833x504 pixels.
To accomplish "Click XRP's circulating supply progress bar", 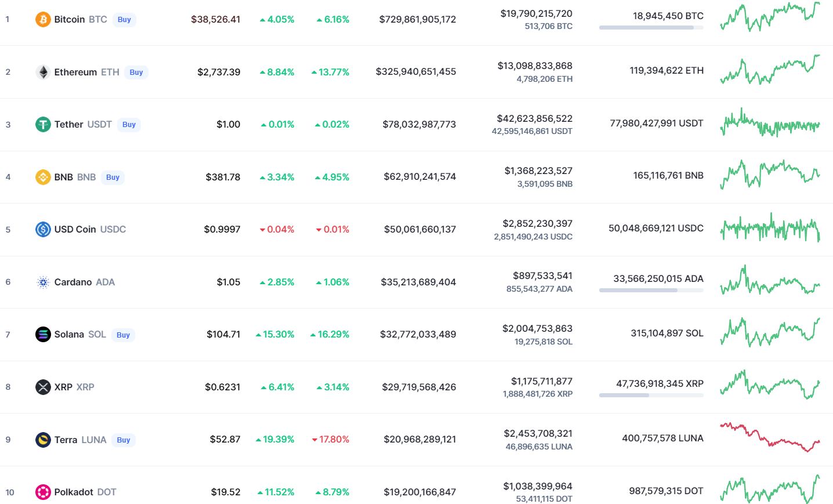I will pyautogui.click(x=651, y=395).
